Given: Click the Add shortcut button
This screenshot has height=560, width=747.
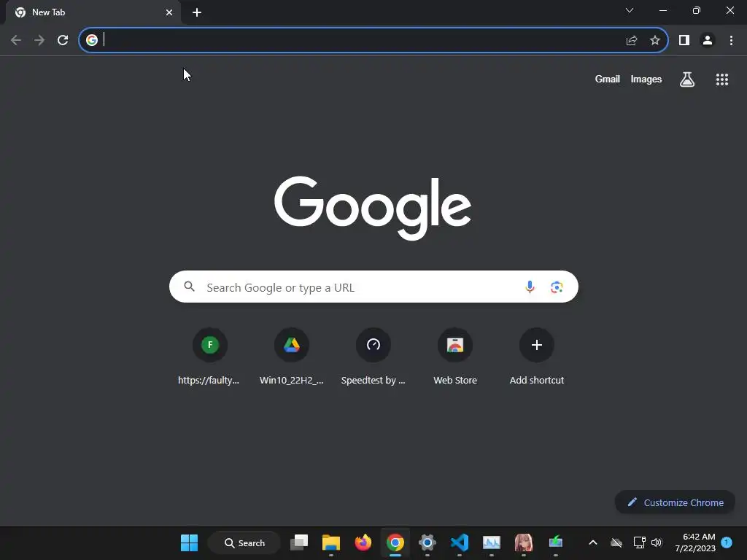Looking at the screenshot, I should 537,356.
